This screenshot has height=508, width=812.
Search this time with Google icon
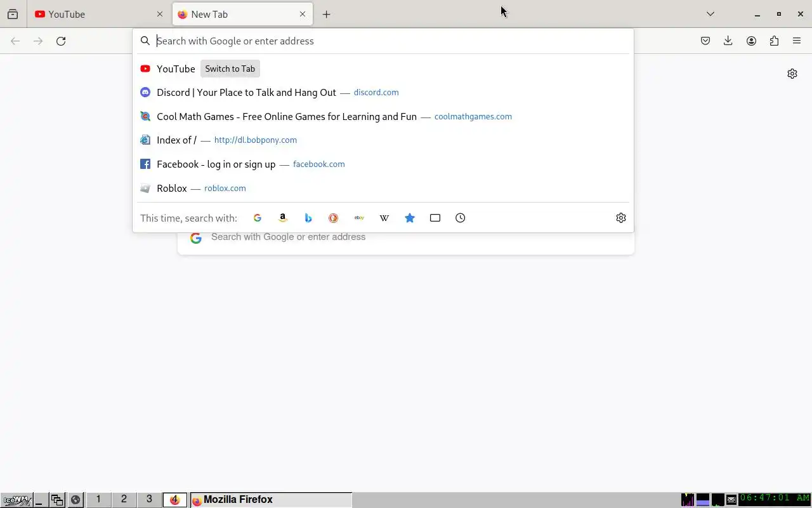click(x=258, y=218)
